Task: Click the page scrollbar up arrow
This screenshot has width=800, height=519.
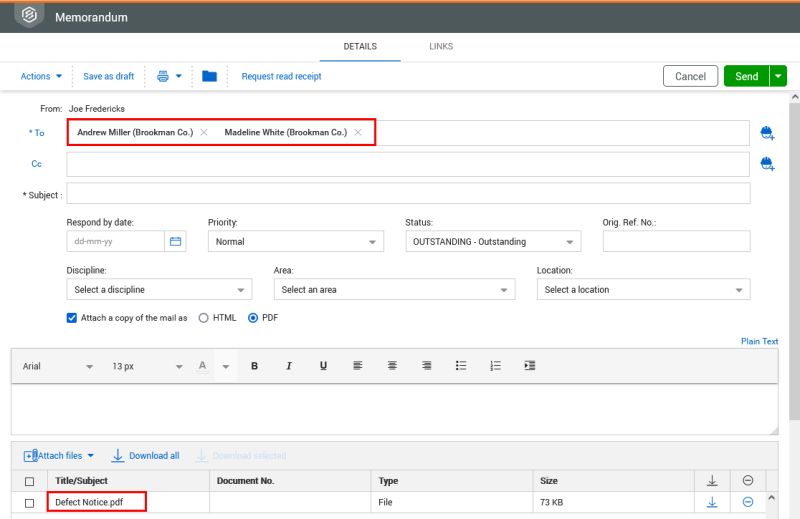Action: 794,96
